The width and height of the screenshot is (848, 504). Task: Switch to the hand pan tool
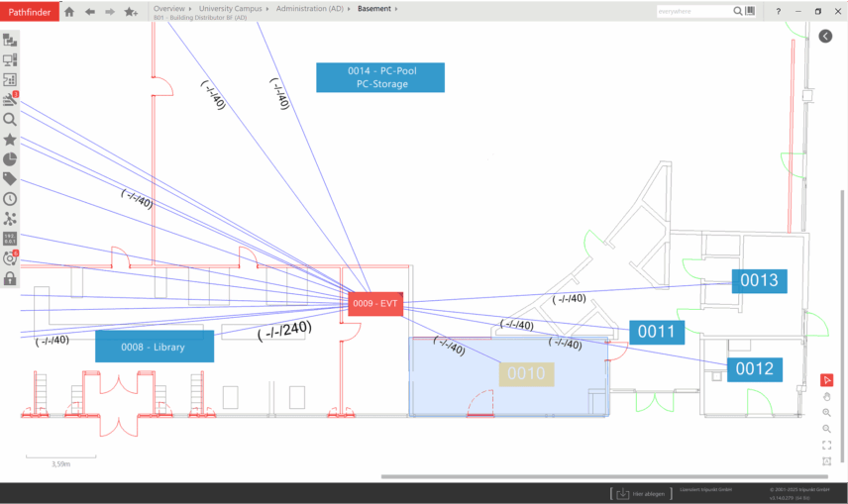(x=827, y=397)
